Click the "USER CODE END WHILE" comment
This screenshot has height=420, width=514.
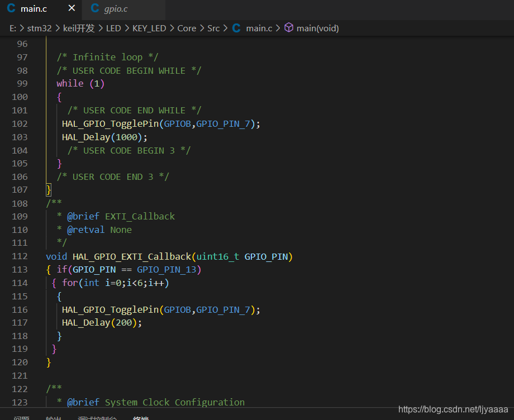[135, 111]
